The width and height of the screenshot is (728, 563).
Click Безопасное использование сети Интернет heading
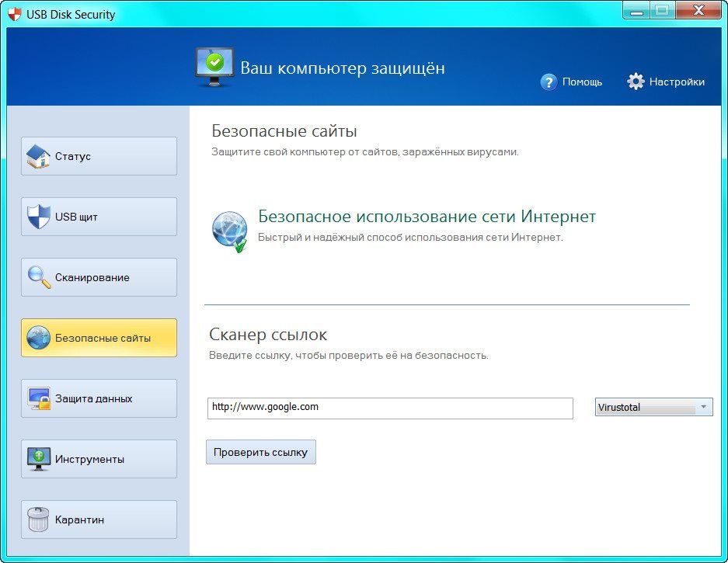[427, 217]
